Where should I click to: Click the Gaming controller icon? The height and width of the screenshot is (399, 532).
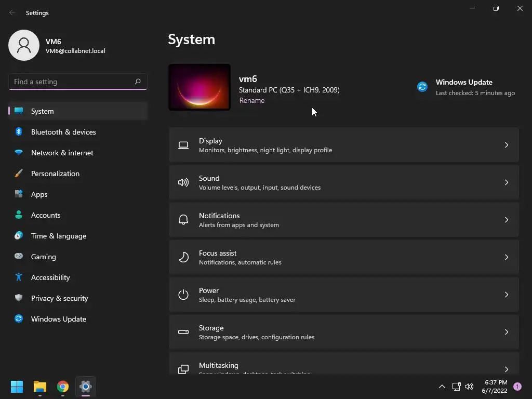[x=19, y=256]
